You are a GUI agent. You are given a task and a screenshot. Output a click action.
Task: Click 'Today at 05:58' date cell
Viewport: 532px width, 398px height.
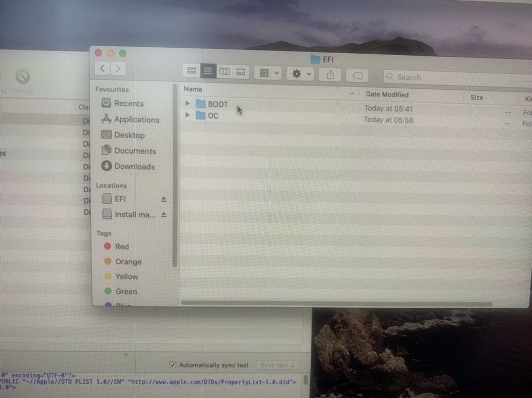point(388,120)
